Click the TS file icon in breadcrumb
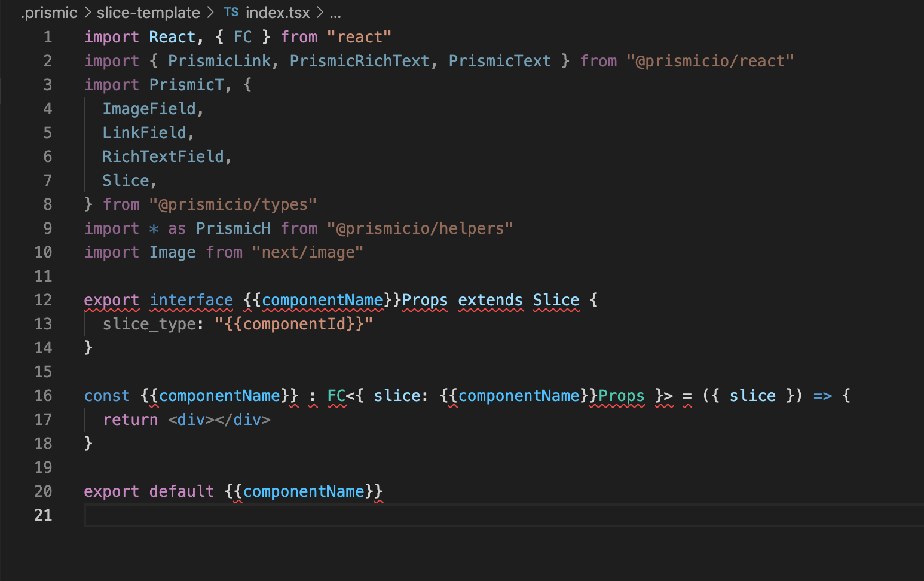 (x=231, y=13)
